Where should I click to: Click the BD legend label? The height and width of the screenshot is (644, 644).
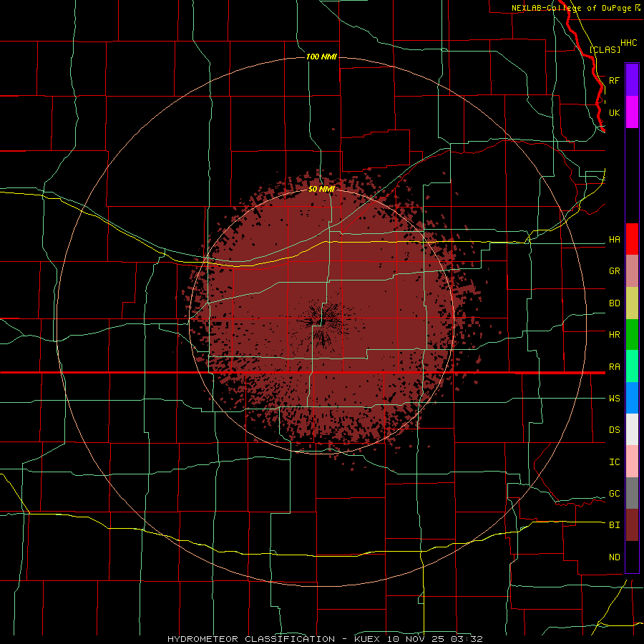(614, 303)
